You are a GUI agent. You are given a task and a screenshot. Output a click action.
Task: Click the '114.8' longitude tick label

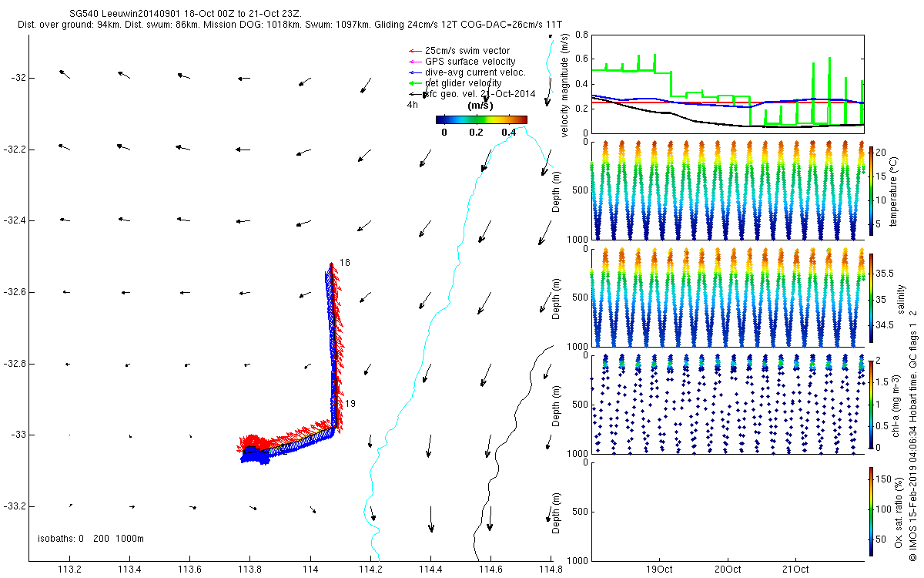(551, 570)
